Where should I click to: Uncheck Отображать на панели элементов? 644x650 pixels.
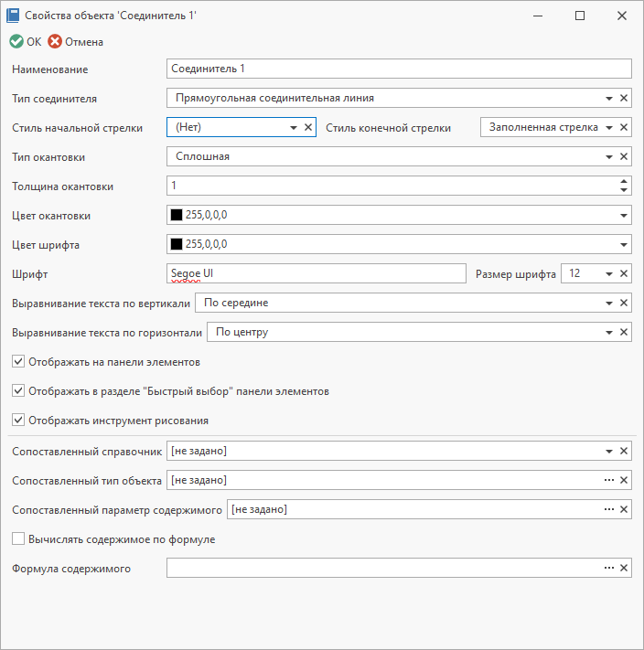18,361
